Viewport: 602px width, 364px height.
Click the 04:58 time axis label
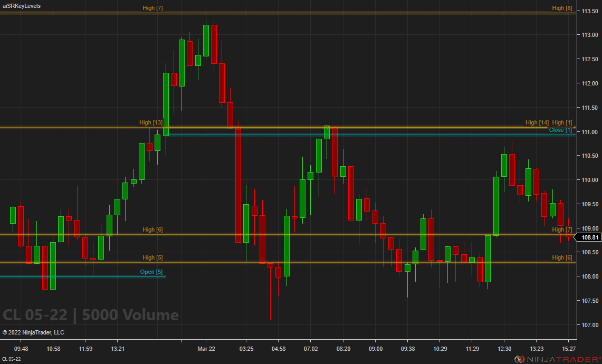click(279, 349)
